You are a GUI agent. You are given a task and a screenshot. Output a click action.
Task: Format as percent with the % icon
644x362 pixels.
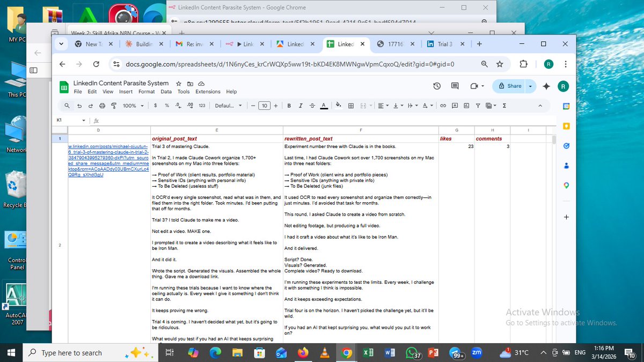click(x=167, y=106)
